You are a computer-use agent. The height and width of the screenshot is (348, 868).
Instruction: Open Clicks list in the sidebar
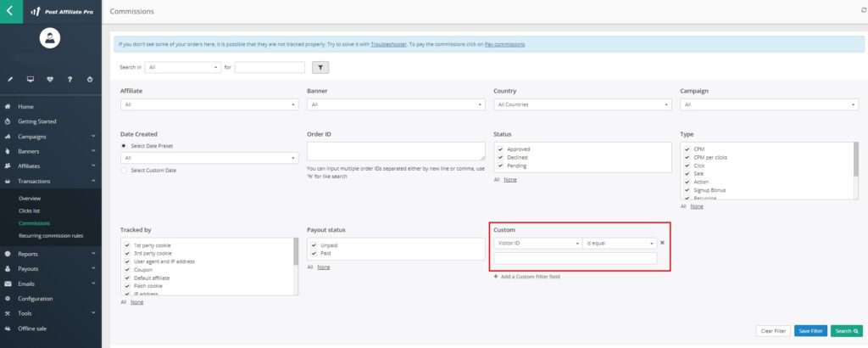30,210
